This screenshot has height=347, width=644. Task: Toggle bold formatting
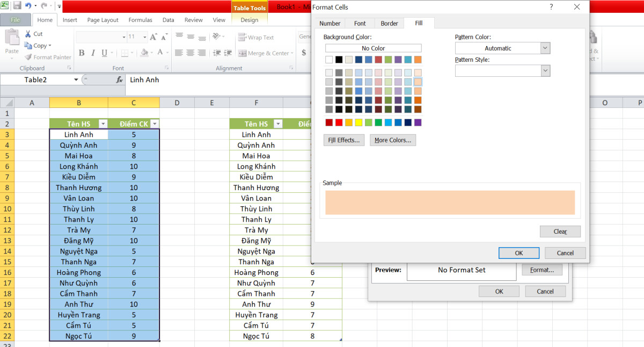[82, 54]
